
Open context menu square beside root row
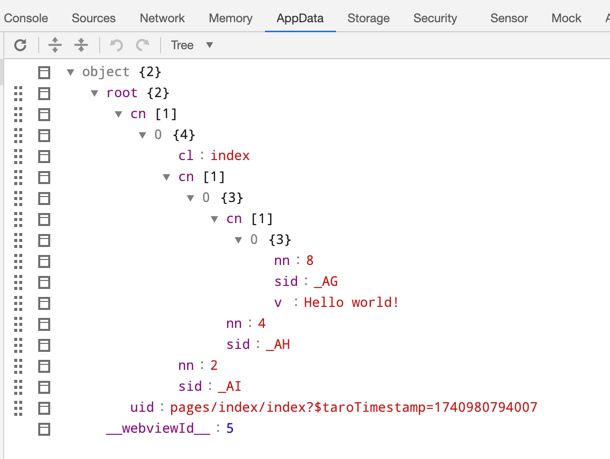click(44, 93)
